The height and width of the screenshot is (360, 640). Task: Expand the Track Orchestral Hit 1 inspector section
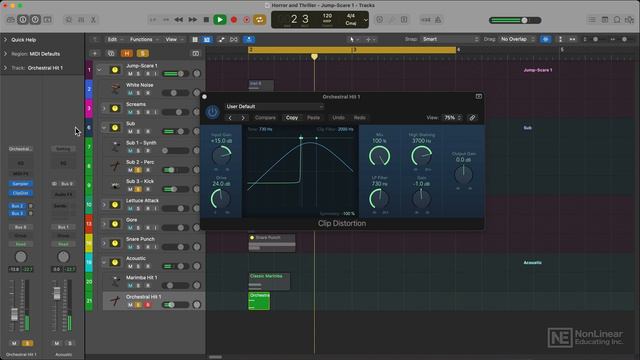coord(5,68)
